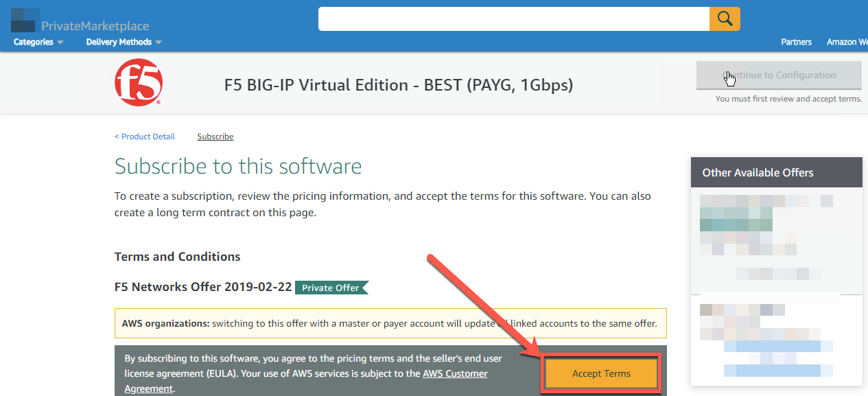868x396 pixels.
Task: Expand the Delivery Methods dropdown
Action: click(x=124, y=42)
